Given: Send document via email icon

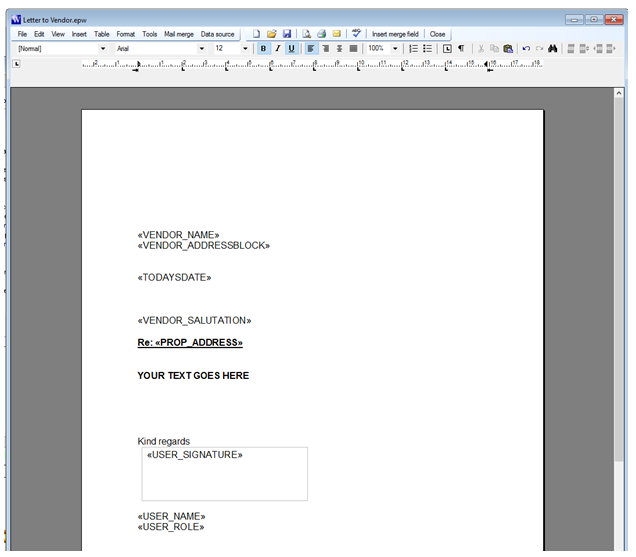Looking at the screenshot, I should tap(336, 34).
